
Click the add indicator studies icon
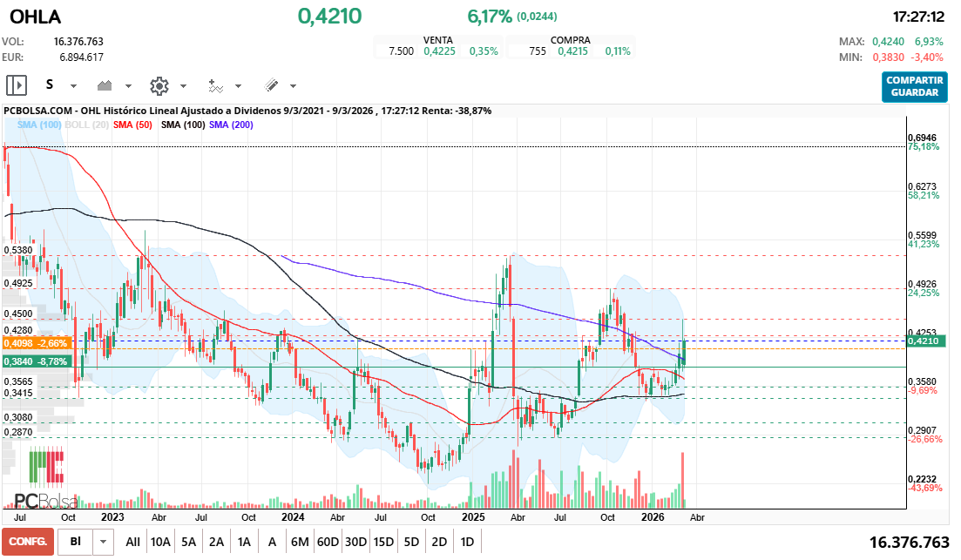[215, 85]
